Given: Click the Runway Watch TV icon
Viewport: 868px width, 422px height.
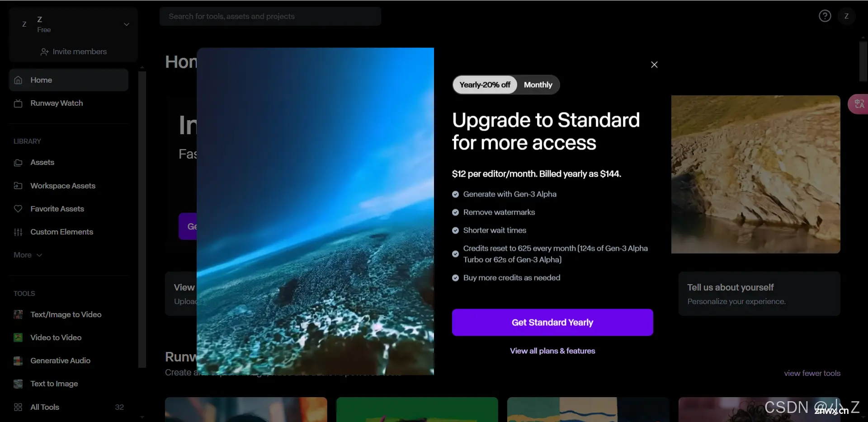Looking at the screenshot, I should click(18, 103).
